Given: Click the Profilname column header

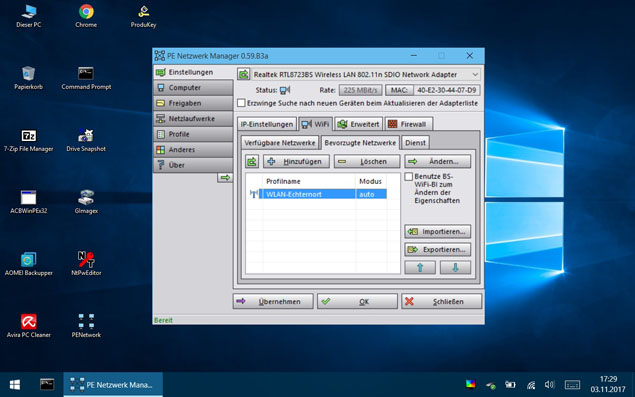Looking at the screenshot, I should coord(309,181).
